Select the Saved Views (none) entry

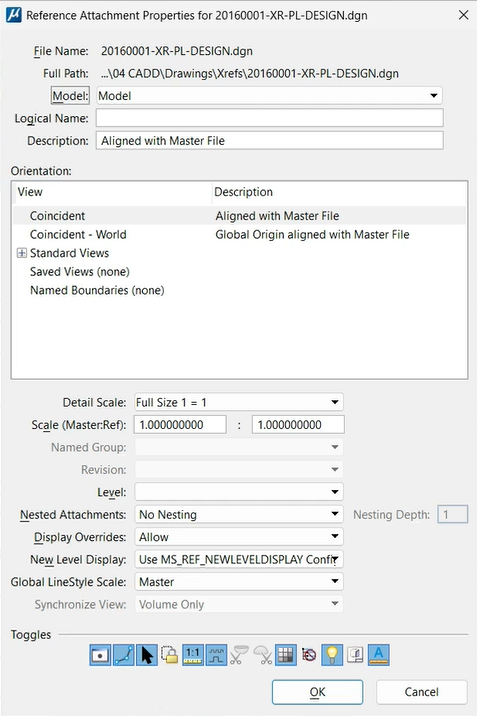(80, 272)
